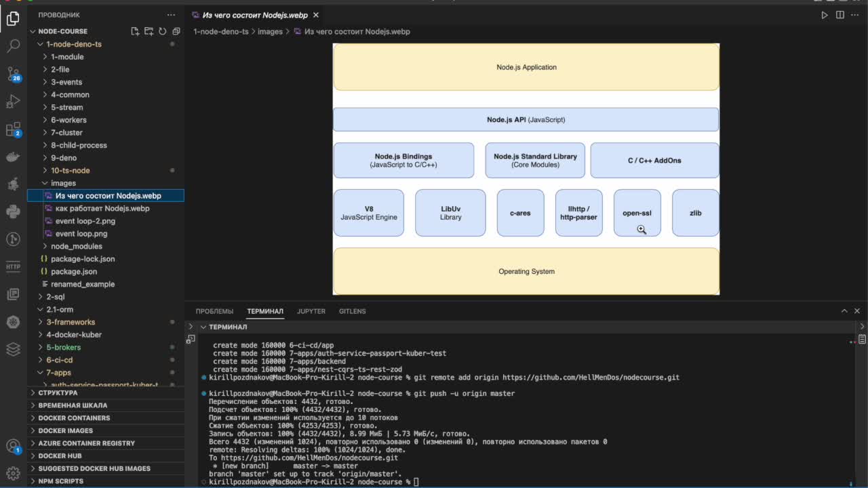The image size is (868, 488).
Task: Collapse the NODE-COURSE root folder
Action: click(78, 31)
